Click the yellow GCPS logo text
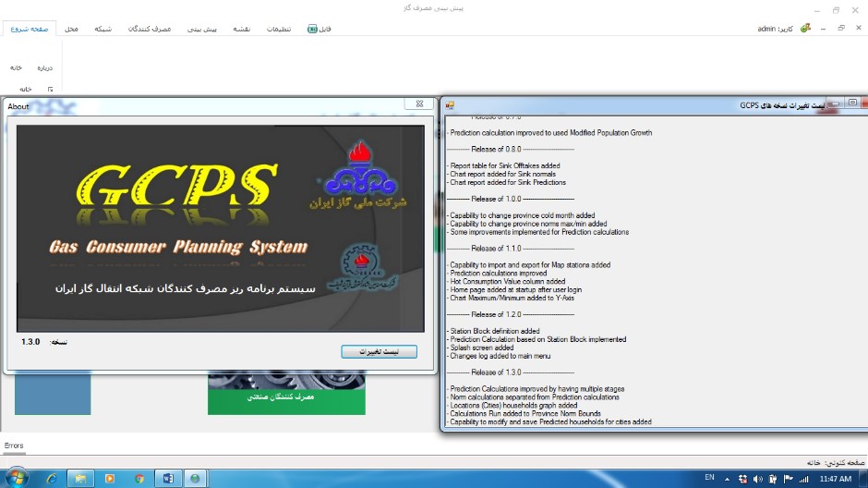 [176, 186]
